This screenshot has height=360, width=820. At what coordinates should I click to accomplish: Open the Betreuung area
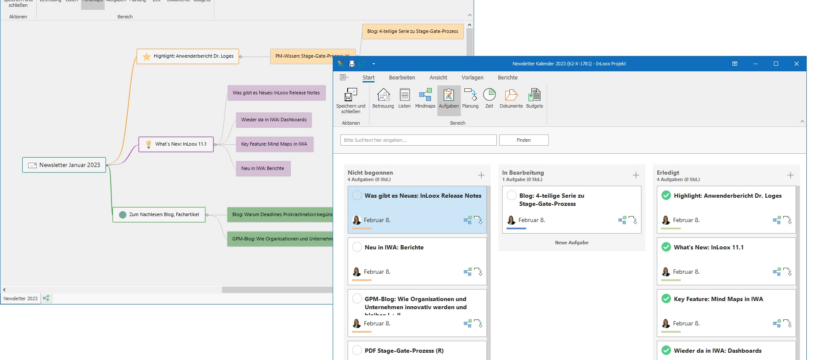tap(383, 98)
